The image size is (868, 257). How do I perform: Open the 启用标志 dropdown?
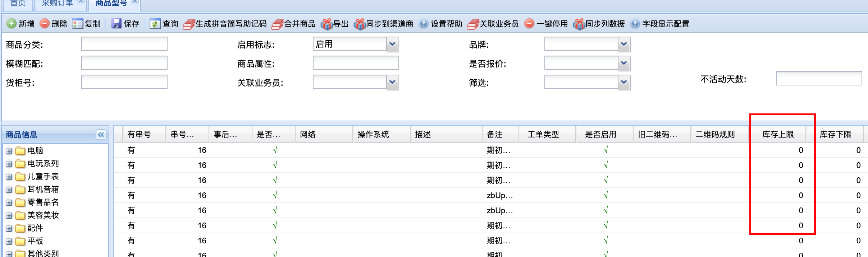(392, 45)
